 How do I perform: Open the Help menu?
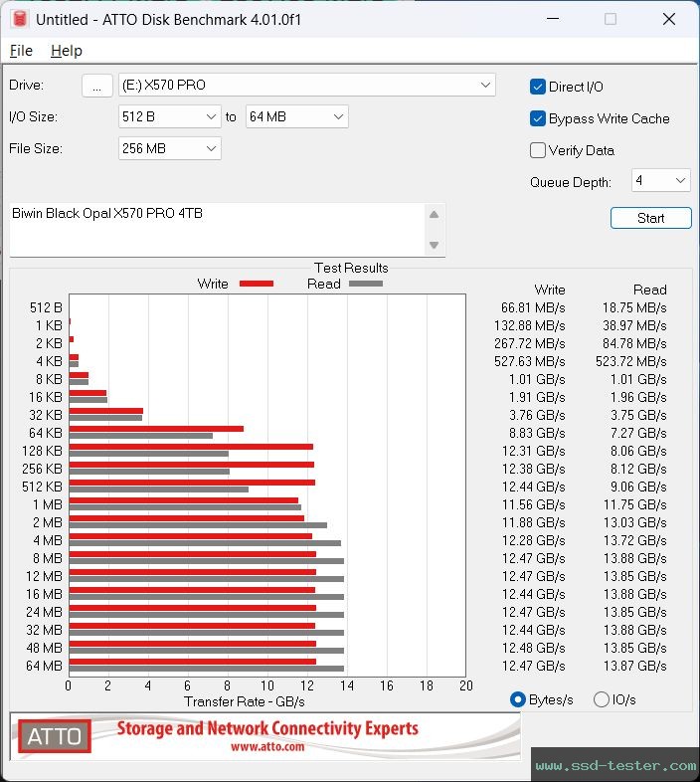pyautogui.click(x=67, y=51)
